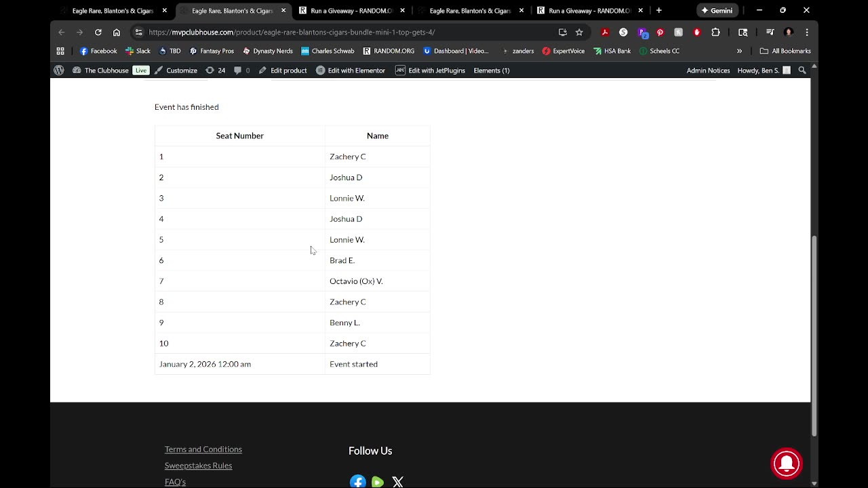Viewport: 868px width, 488px height.
Task: Click Edit product in admin bar
Action: click(283, 70)
